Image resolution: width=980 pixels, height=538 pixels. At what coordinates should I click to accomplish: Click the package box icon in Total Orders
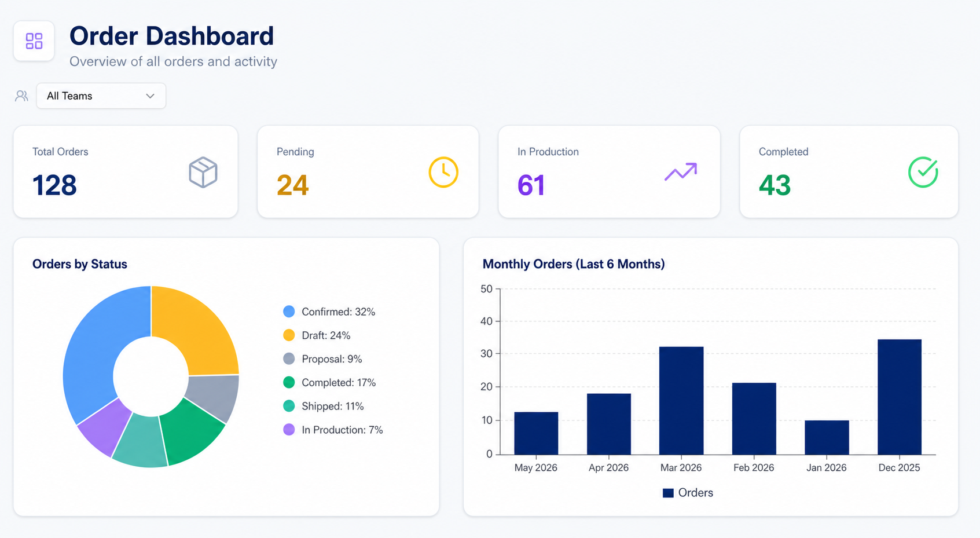[x=203, y=172]
